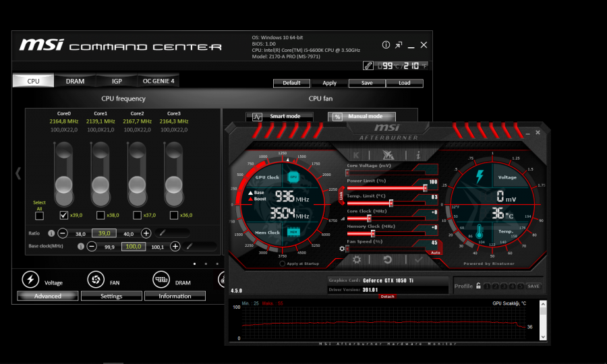Click the Memory Clock slider handle
Viewport: 607px width, 364px height.
pyautogui.click(x=373, y=234)
